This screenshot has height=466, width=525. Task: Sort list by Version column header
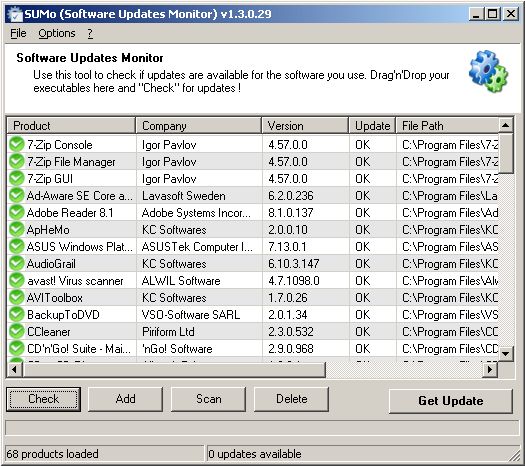click(305, 126)
